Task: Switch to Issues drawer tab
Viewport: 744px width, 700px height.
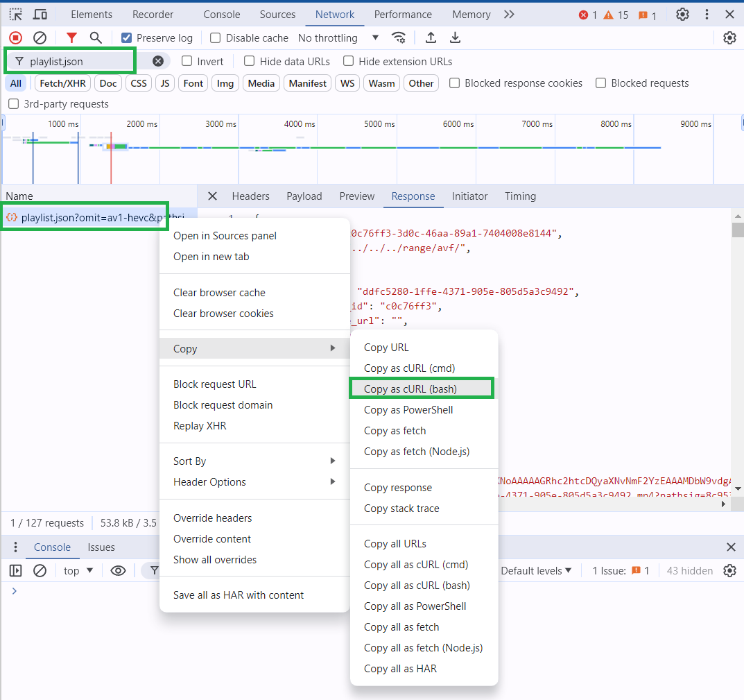Action: (101, 547)
